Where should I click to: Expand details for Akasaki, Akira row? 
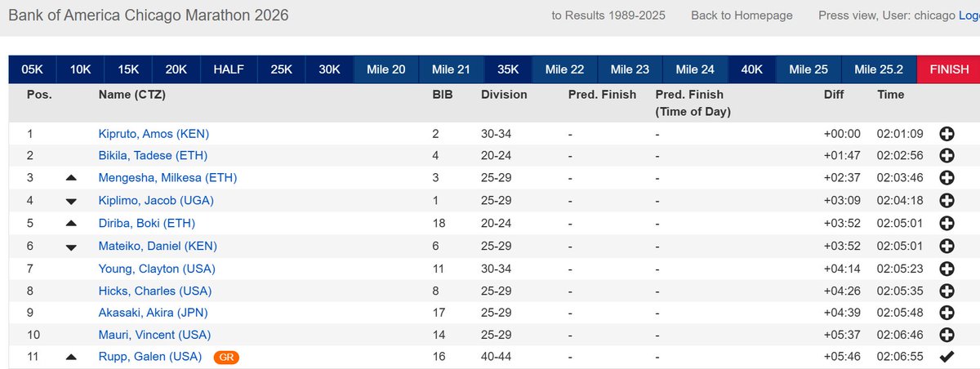947,312
